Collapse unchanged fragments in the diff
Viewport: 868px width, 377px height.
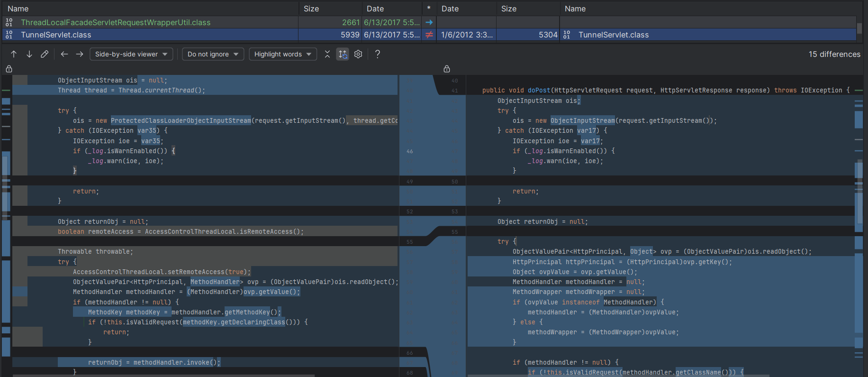[x=327, y=54]
